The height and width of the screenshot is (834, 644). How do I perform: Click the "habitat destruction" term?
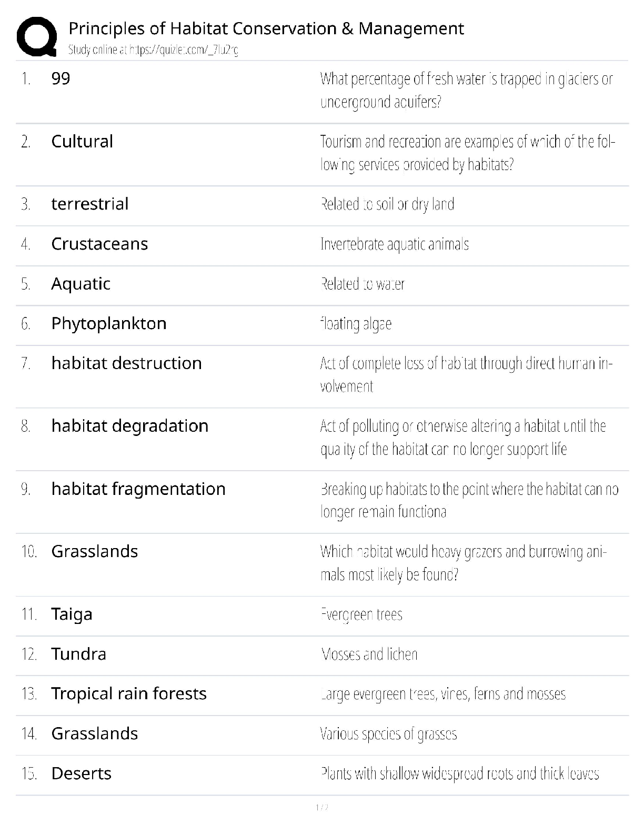(x=126, y=363)
